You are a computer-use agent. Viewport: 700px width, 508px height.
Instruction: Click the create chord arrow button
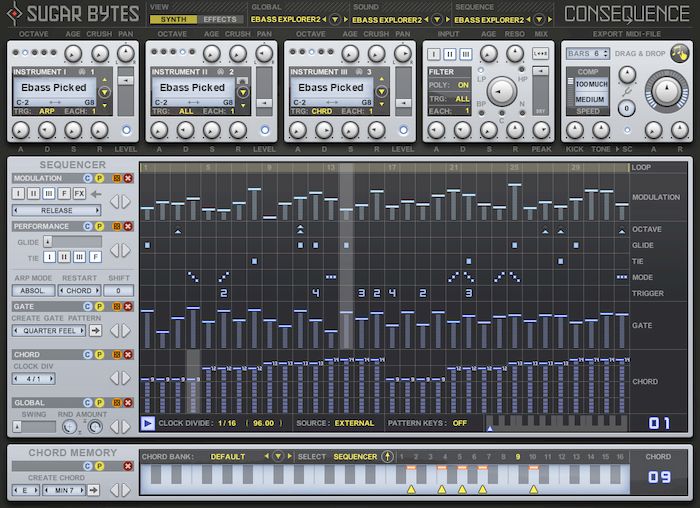tap(95, 490)
